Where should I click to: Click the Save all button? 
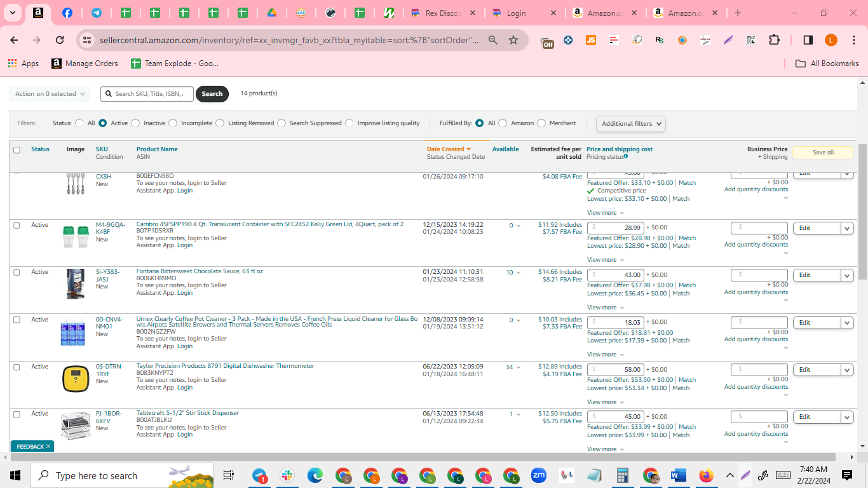823,152
